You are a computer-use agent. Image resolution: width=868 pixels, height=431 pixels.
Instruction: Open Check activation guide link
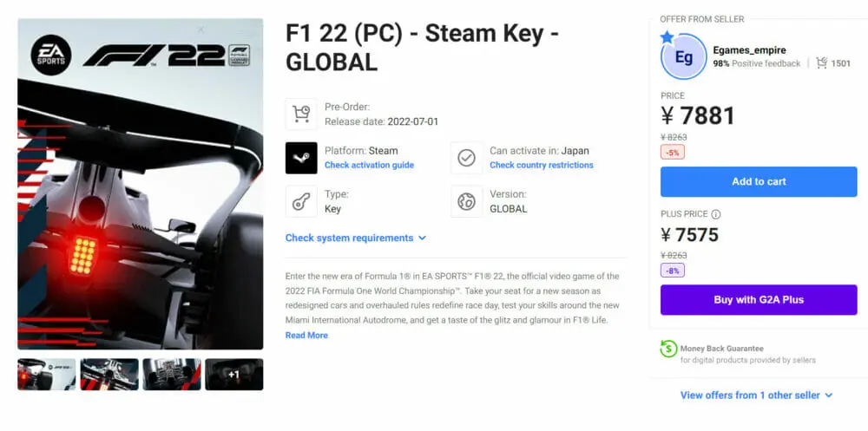pyautogui.click(x=369, y=165)
